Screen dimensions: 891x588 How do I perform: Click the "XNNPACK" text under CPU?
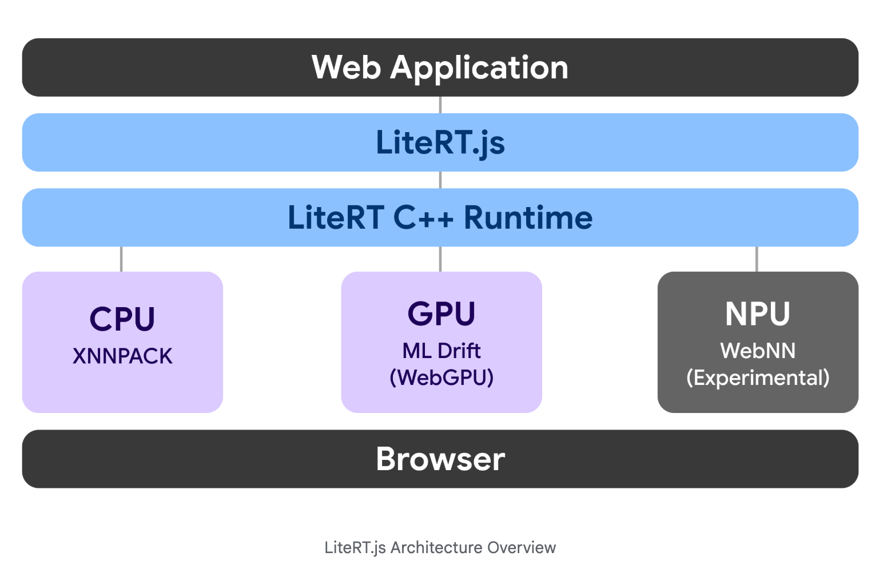coord(122,356)
